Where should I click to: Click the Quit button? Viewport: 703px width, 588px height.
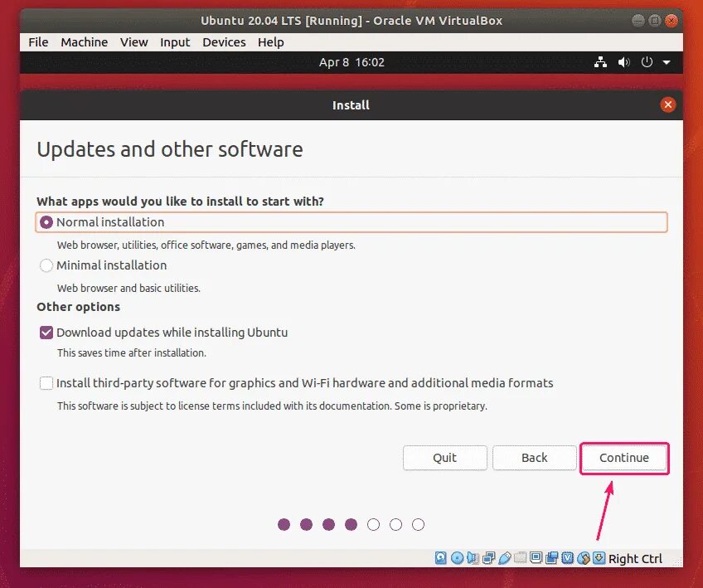[444, 458]
